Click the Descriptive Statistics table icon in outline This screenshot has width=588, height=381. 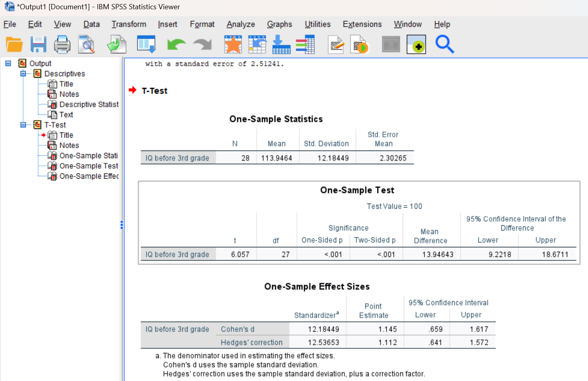(52, 104)
